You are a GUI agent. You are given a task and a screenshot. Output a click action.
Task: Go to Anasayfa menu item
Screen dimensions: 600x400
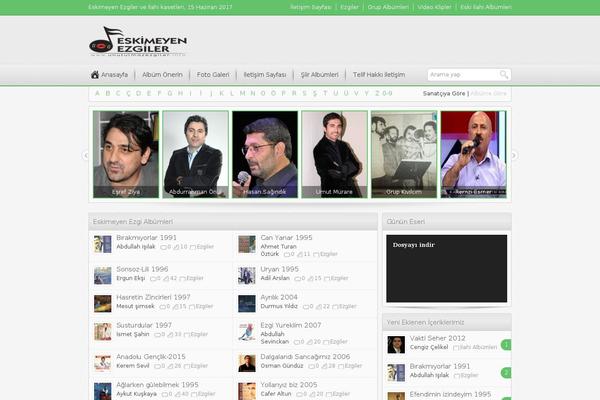pos(114,75)
